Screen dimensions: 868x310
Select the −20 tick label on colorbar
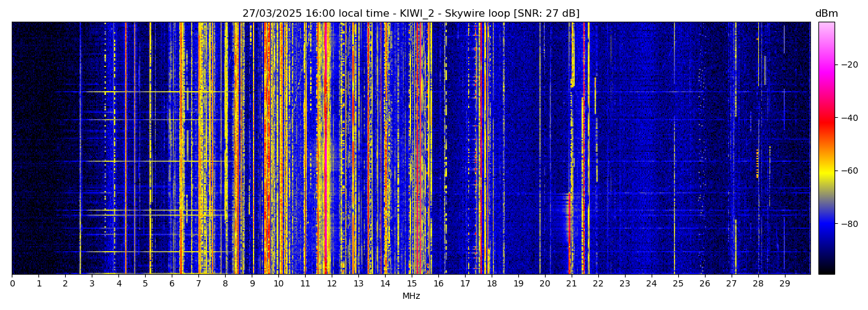849,64
